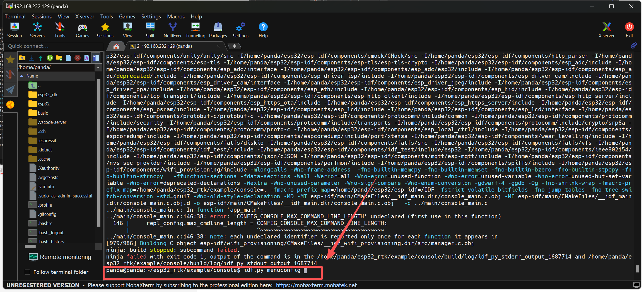
Task: Open Remote monitoring
Action: coord(60,257)
